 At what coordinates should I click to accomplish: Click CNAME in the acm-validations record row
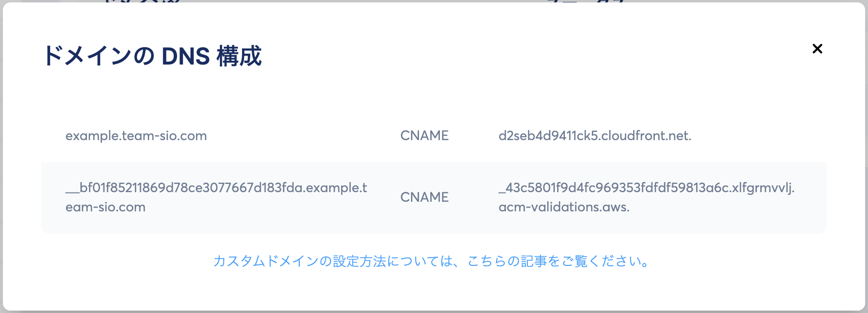(x=424, y=197)
